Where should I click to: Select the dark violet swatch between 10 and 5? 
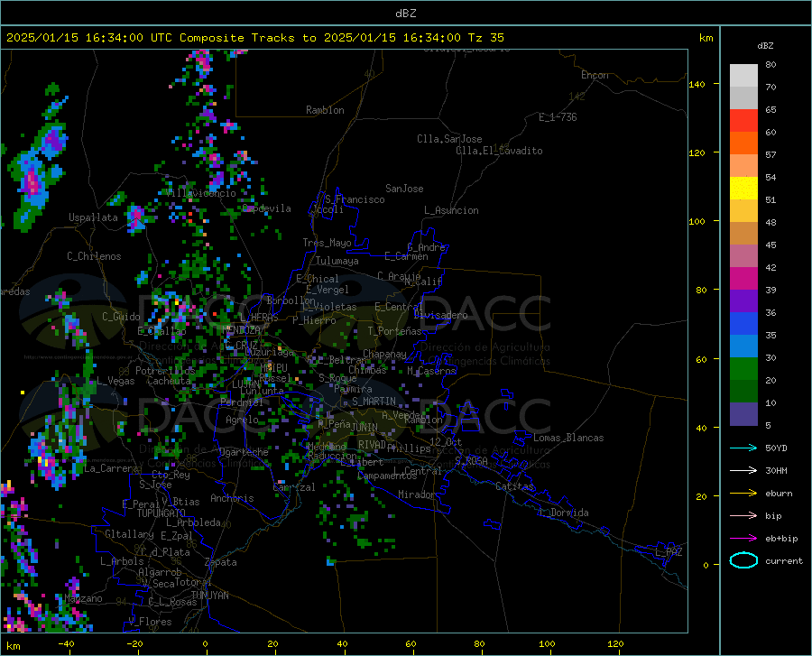[x=743, y=414]
